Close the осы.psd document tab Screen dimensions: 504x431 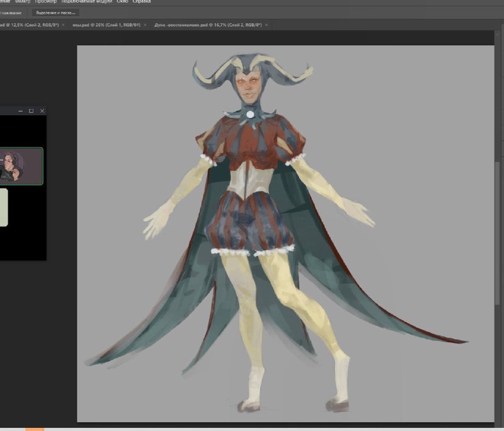(x=145, y=25)
